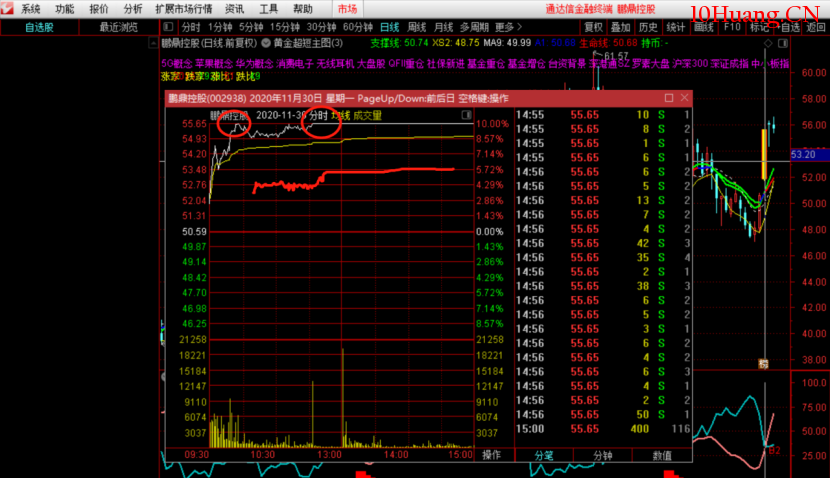Select the 月线 period

pos(444,27)
